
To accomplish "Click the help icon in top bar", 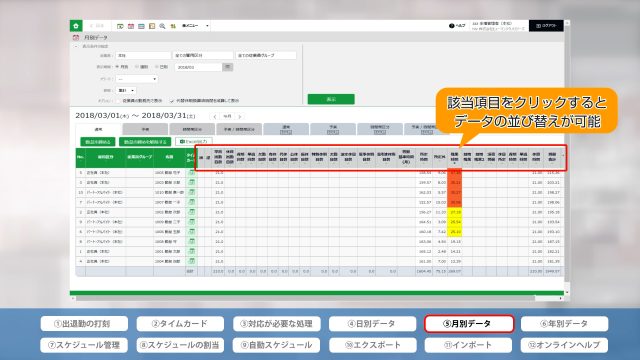I will click(x=451, y=26).
